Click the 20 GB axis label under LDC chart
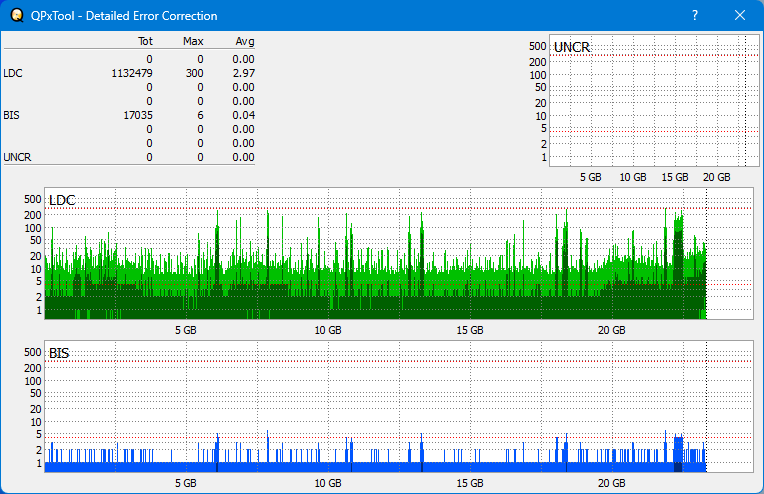Screen dimensions: 764x494 [x=611, y=330]
